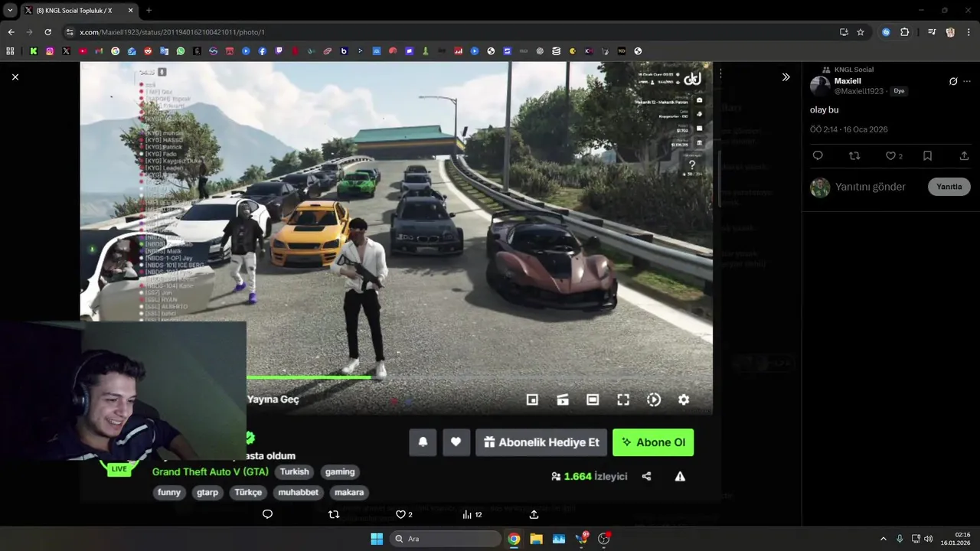The image size is (980, 551).
Task: Open Chrome's three-dot menu
Action: [x=969, y=32]
